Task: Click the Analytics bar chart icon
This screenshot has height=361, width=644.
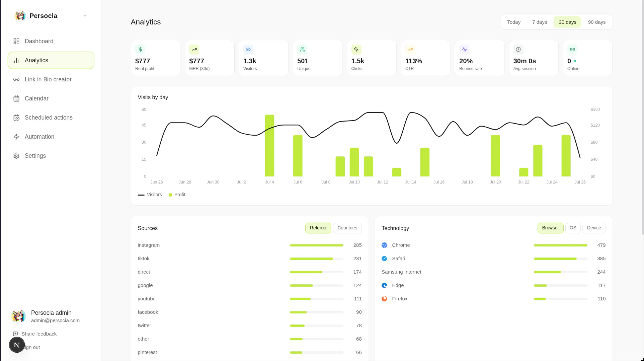Action: click(x=16, y=60)
